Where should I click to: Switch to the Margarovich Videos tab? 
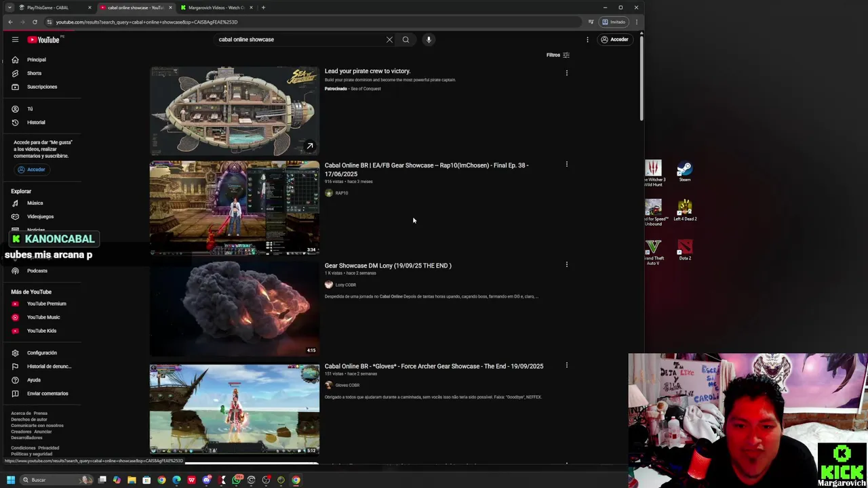tap(216, 7)
